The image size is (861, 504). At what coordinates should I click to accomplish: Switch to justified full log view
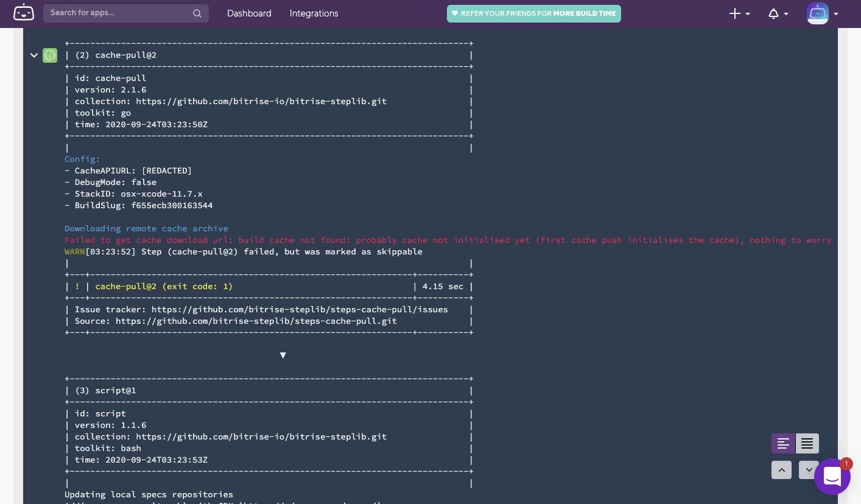click(x=807, y=444)
